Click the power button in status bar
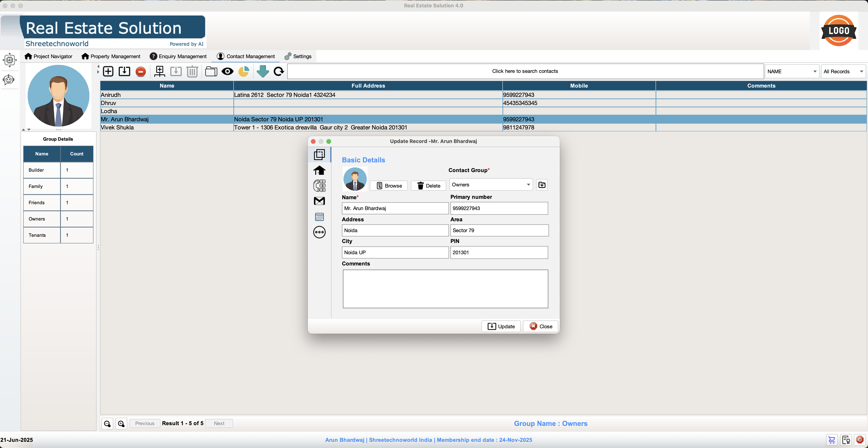This screenshot has width=868, height=448. [860, 440]
